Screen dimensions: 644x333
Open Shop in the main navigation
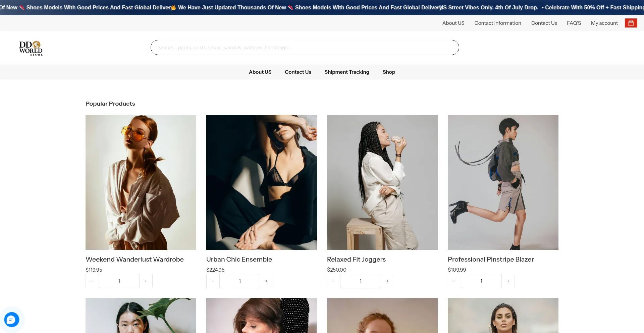point(389,72)
